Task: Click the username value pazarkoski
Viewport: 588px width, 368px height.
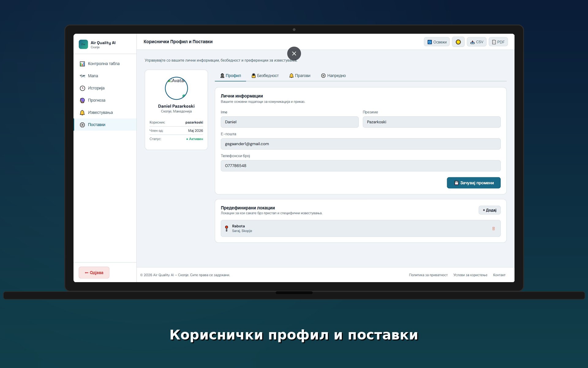Action: click(x=194, y=122)
